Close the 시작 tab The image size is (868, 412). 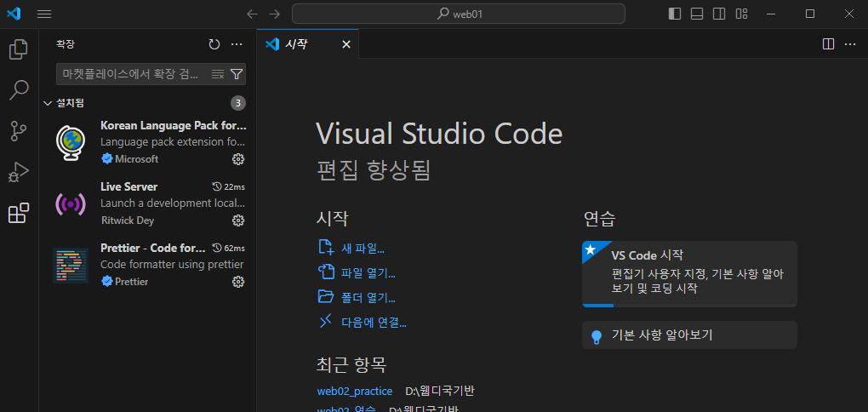pos(346,44)
